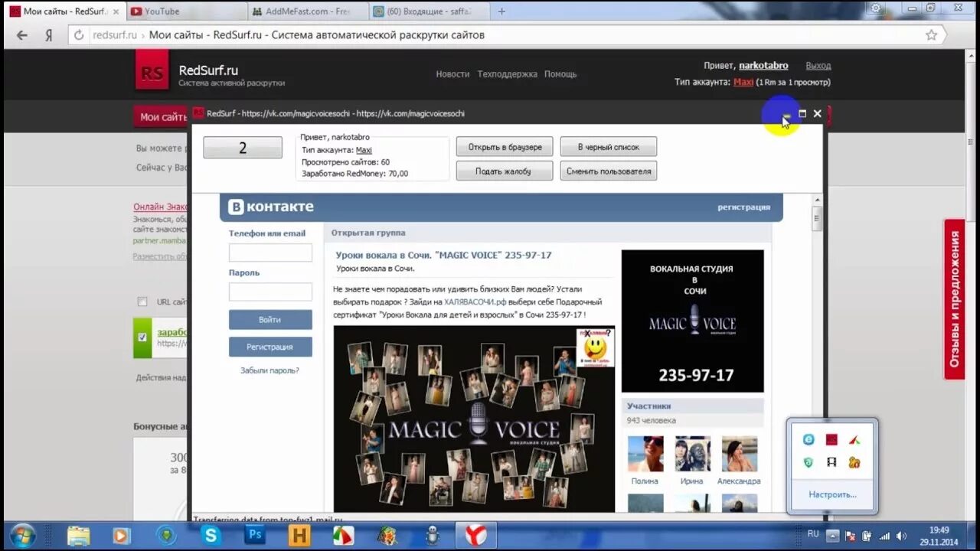Open 'Помощь' in RedSurf header
Image resolution: width=980 pixels, height=551 pixels.
click(560, 74)
